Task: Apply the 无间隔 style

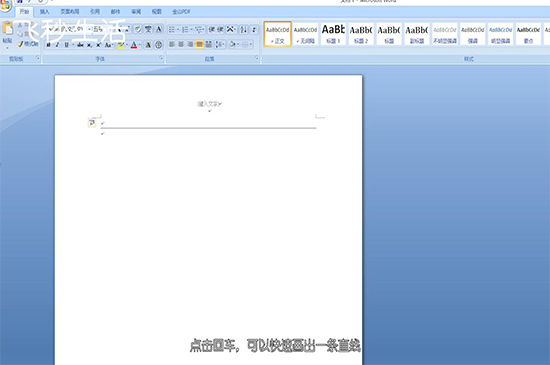Action: pyautogui.click(x=305, y=34)
